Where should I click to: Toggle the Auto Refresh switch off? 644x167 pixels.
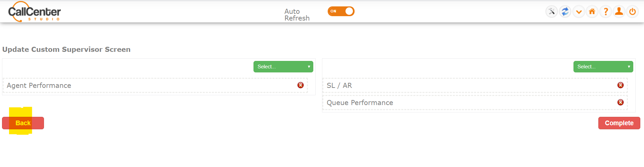coord(341,11)
